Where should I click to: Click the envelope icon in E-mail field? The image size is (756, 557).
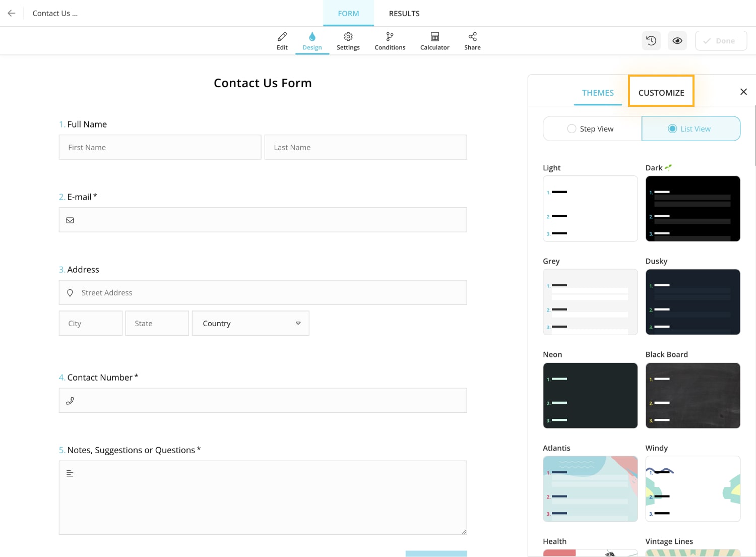point(70,220)
